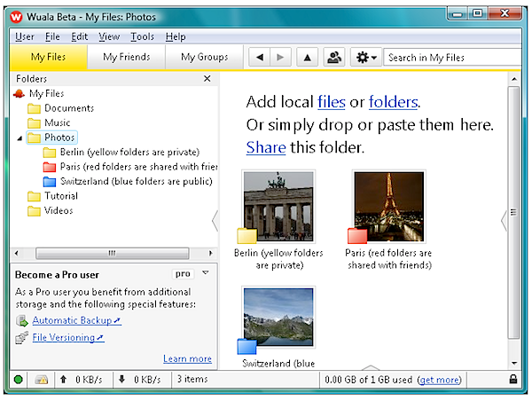Switch to the My Files tab
The image size is (532, 401).
(48, 57)
